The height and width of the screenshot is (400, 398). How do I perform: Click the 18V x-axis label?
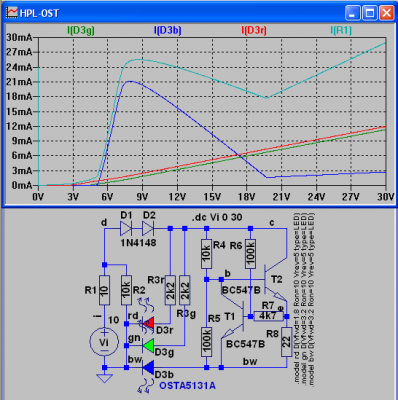pos(247,197)
